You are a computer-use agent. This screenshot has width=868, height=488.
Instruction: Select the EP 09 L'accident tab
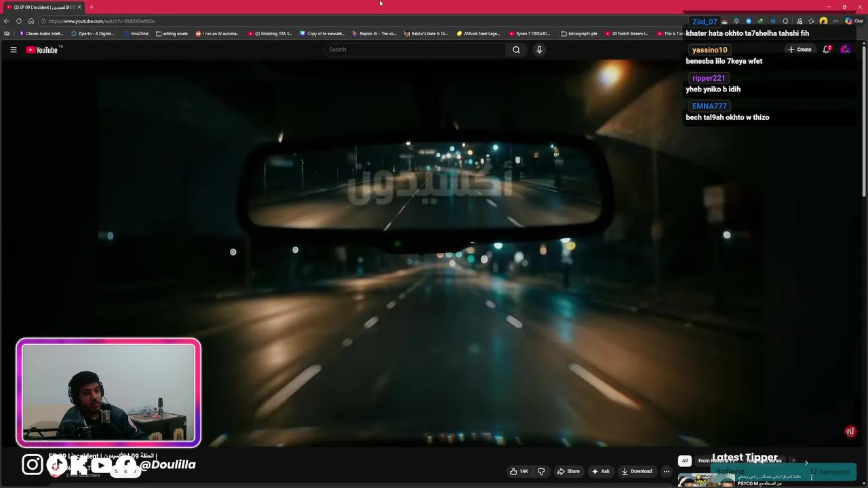(x=43, y=7)
